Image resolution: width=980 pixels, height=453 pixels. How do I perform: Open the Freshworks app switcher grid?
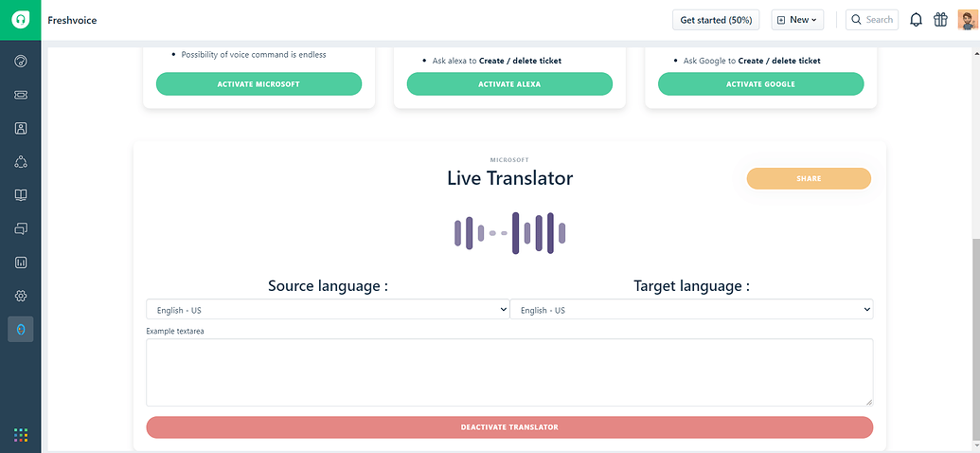(21, 435)
